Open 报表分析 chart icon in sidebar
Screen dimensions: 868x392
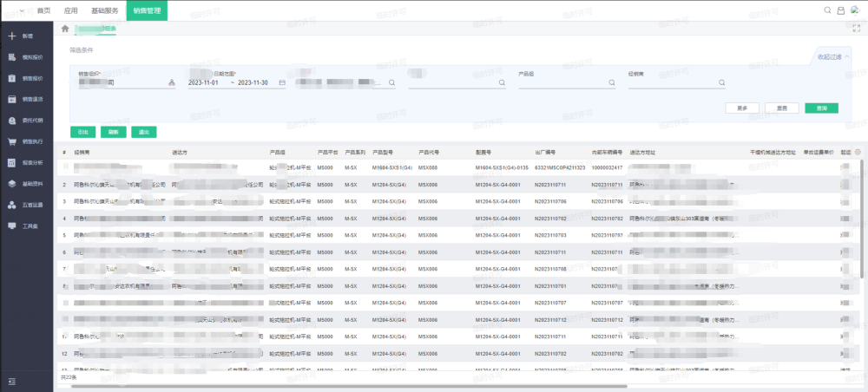(x=11, y=162)
